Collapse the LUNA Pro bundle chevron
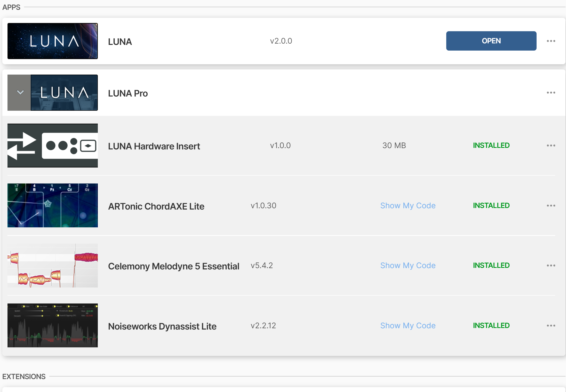The width and height of the screenshot is (566, 392). click(x=20, y=92)
